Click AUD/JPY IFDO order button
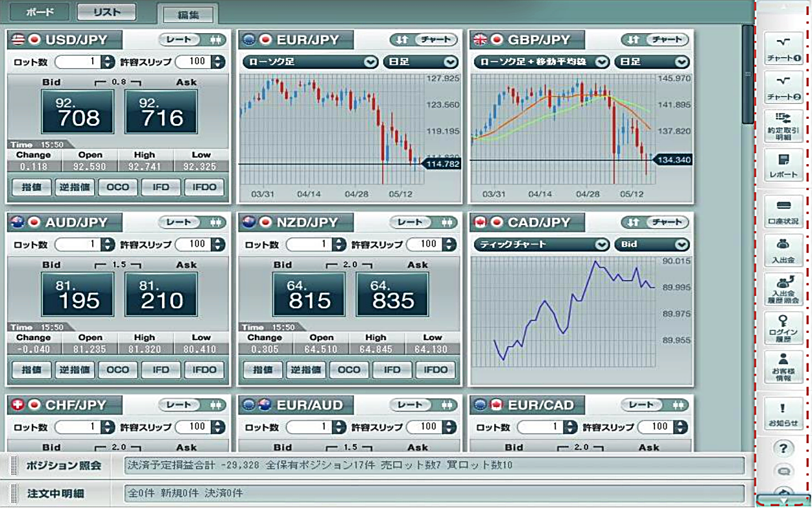812x508 pixels. pyautogui.click(x=204, y=370)
